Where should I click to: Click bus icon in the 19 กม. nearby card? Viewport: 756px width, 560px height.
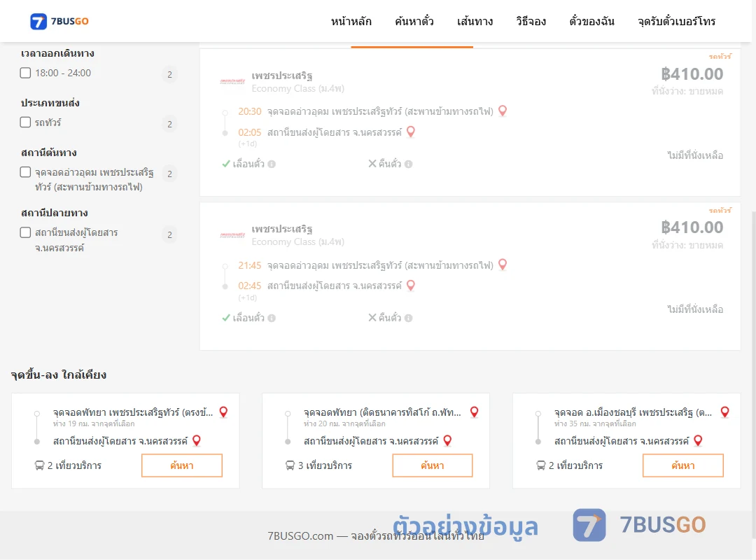click(39, 465)
